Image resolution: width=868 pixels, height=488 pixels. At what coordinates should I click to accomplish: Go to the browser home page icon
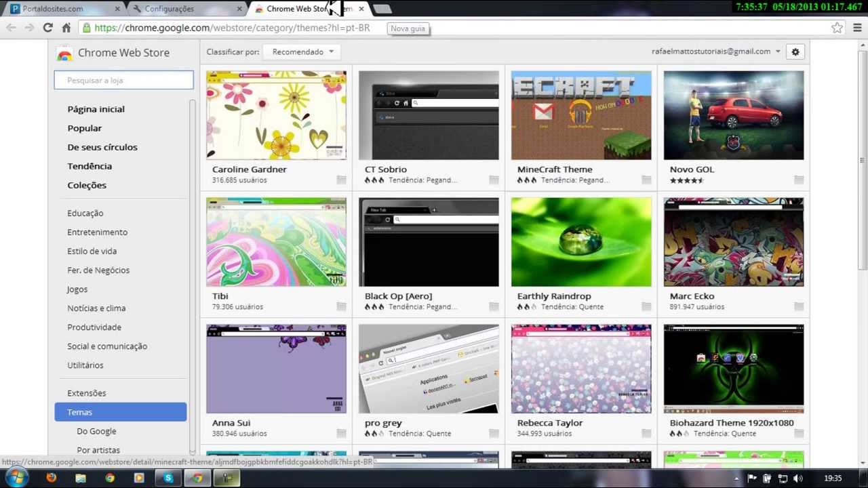click(66, 28)
